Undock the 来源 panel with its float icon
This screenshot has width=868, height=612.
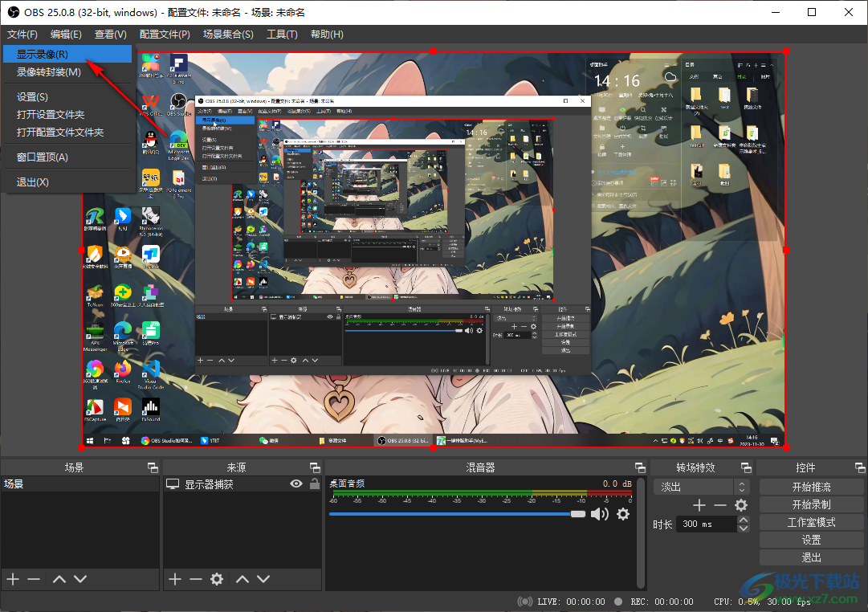click(315, 468)
